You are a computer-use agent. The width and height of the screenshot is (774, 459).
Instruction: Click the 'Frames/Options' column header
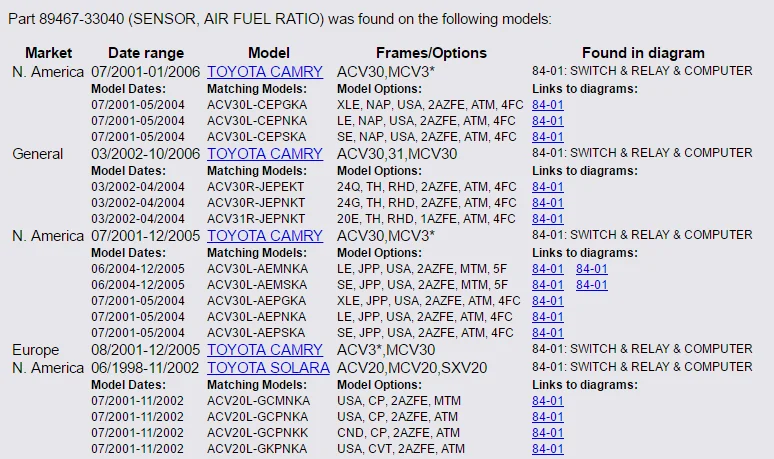tap(431, 53)
